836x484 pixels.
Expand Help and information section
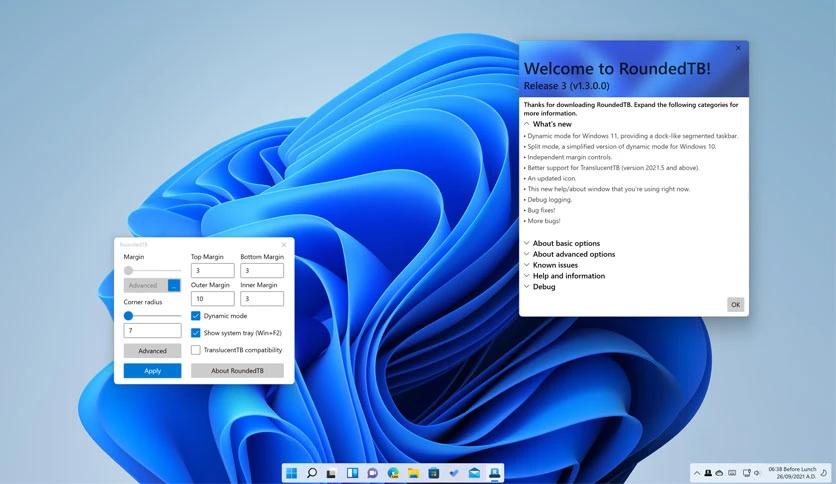coord(564,276)
